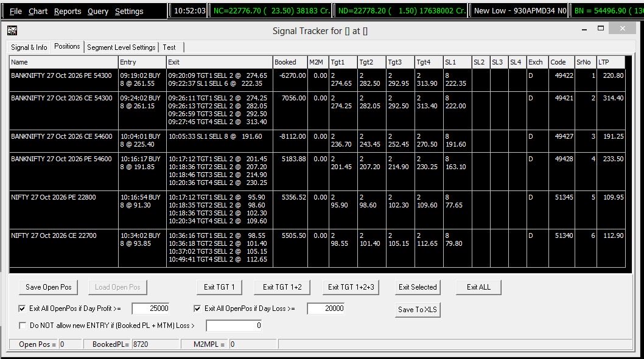
Task: Click the Day Loss field showing 20000
Action: coord(326,308)
